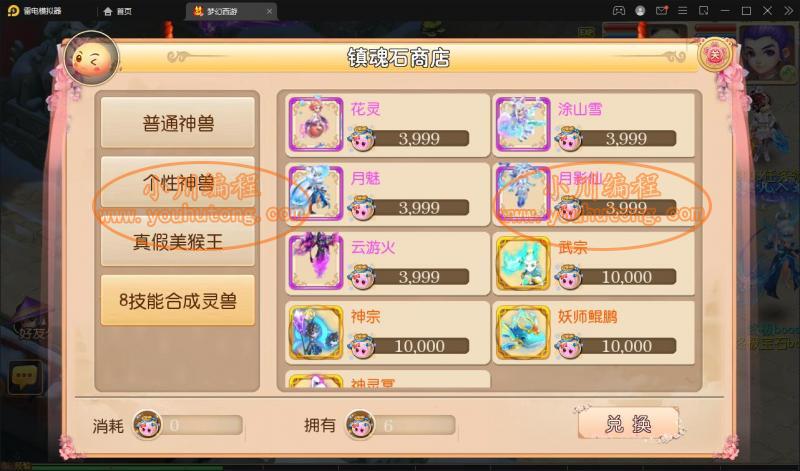
Task: Open the mail icon in emulator title bar
Action: 661,11
